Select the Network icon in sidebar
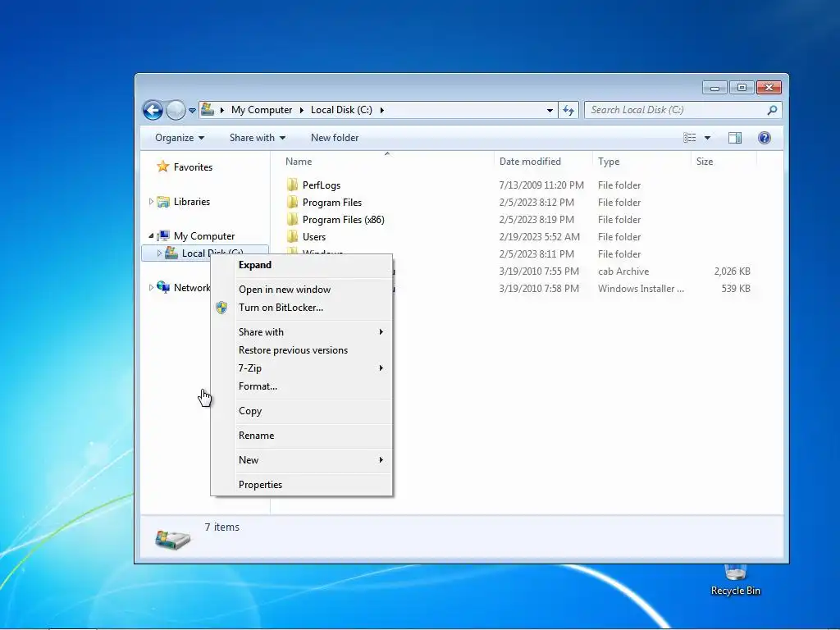 click(x=163, y=287)
